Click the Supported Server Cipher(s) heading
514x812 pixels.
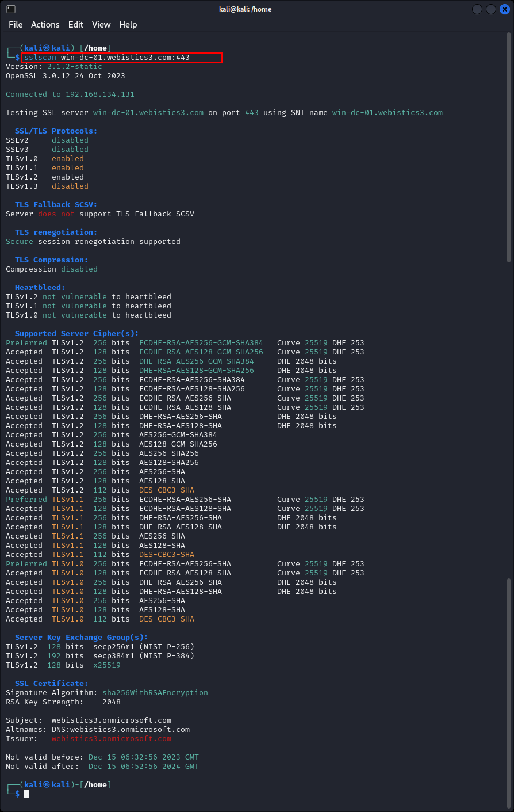[x=77, y=334]
